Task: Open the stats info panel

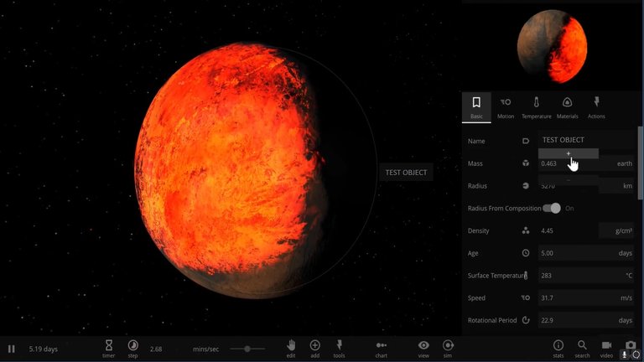Action: pyautogui.click(x=558, y=349)
